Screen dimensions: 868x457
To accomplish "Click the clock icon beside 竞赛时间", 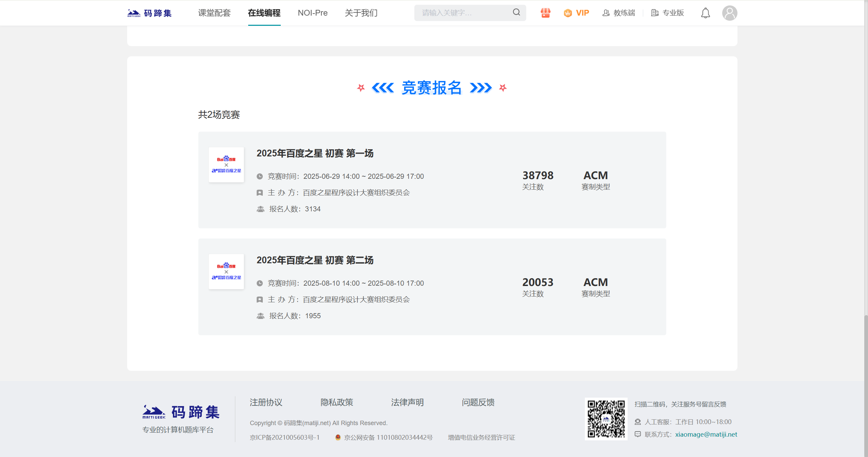I will point(260,176).
